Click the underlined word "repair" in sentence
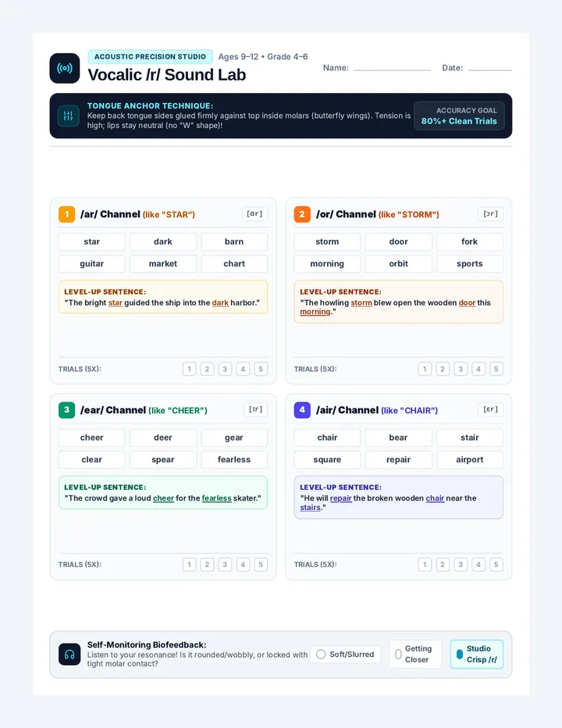This screenshot has width=562, height=728. pyautogui.click(x=340, y=498)
